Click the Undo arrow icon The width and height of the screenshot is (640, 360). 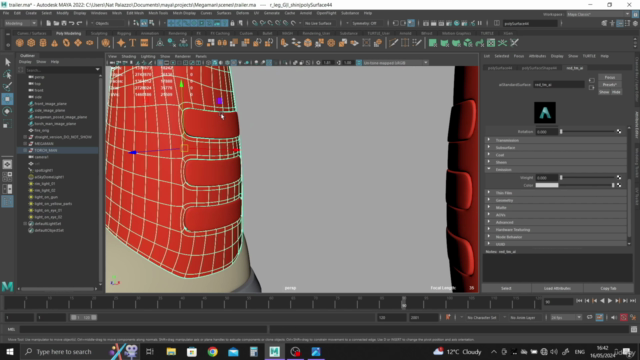[x=71, y=23]
